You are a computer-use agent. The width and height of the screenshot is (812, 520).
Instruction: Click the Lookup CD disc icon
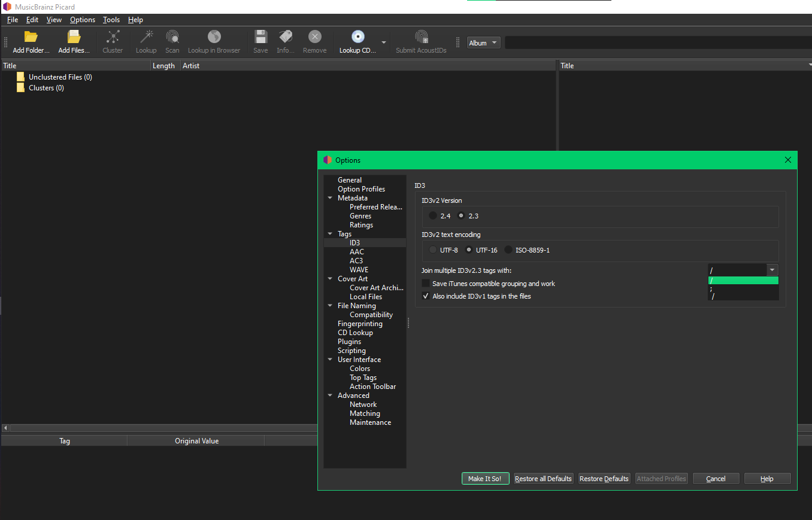click(x=357, y=37)
